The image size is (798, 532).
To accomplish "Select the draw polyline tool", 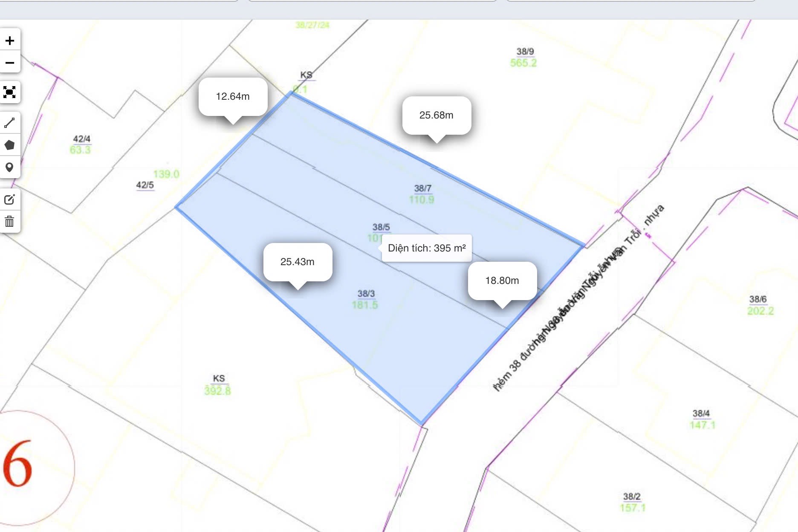I will coord(10,123).
